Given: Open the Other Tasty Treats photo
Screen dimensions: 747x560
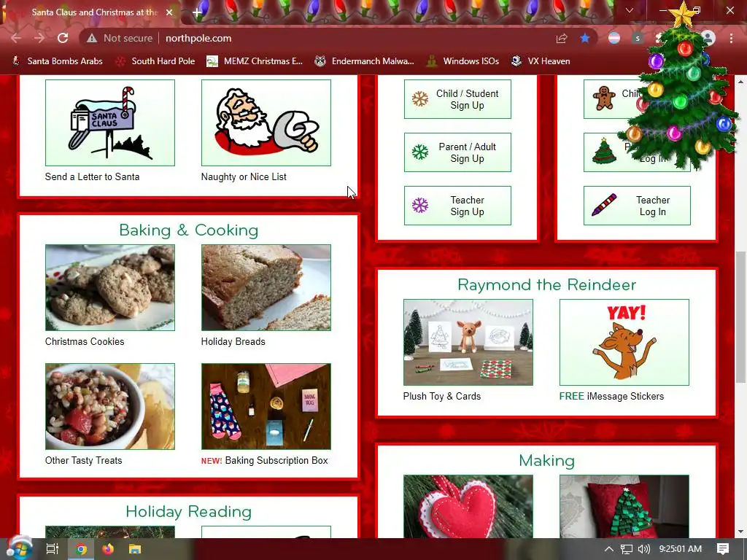Looking at the screenshot, I should click(110, 407).
